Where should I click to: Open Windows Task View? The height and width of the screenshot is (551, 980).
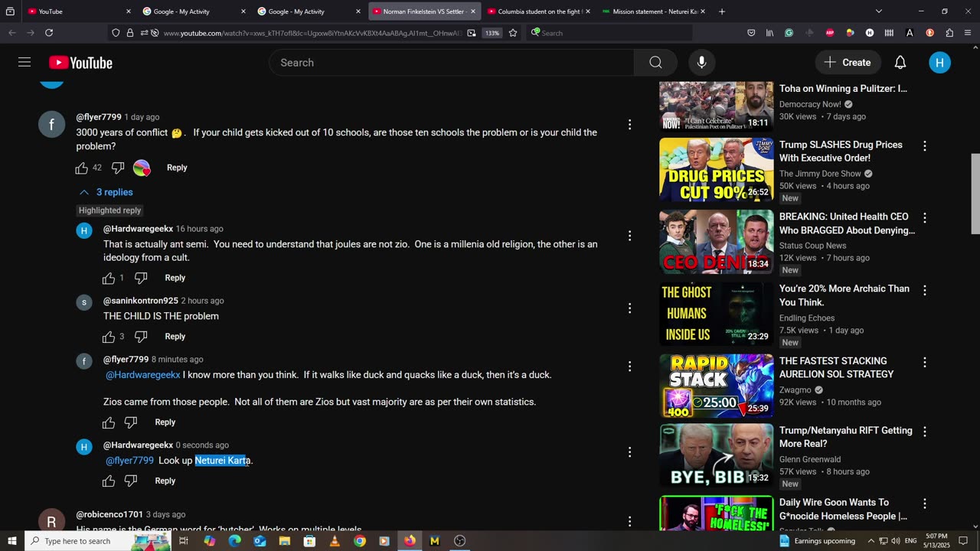click(x=184, y=541)
